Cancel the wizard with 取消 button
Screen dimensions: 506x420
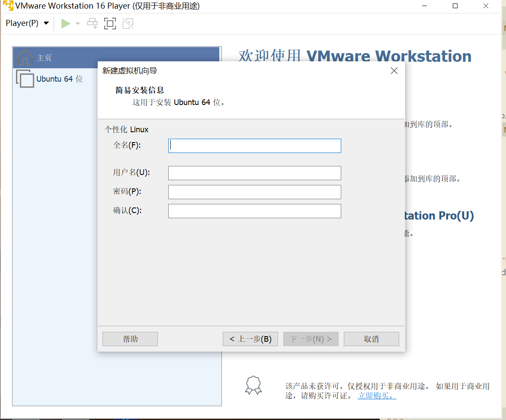(371, 339)
